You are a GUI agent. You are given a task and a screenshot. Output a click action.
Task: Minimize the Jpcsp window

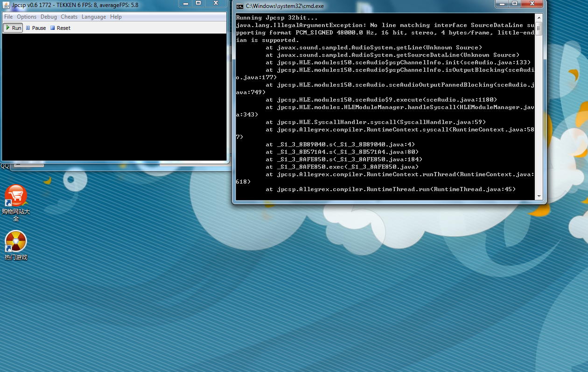coord(185,3)
